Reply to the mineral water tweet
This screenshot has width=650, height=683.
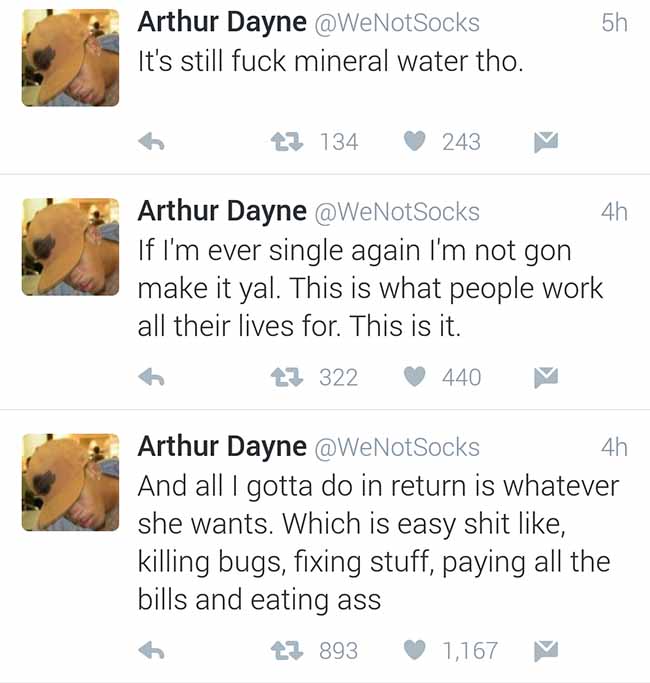(151, 142)
